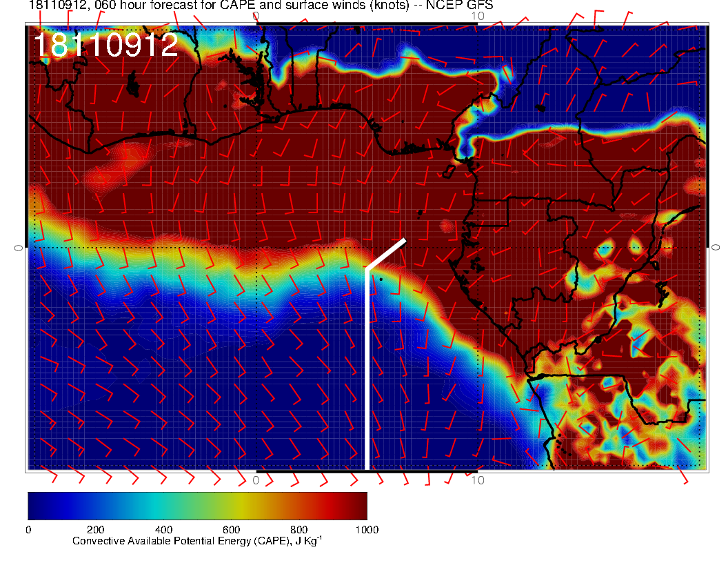Click the 200 tick label under the colorbar

(96, 530)
